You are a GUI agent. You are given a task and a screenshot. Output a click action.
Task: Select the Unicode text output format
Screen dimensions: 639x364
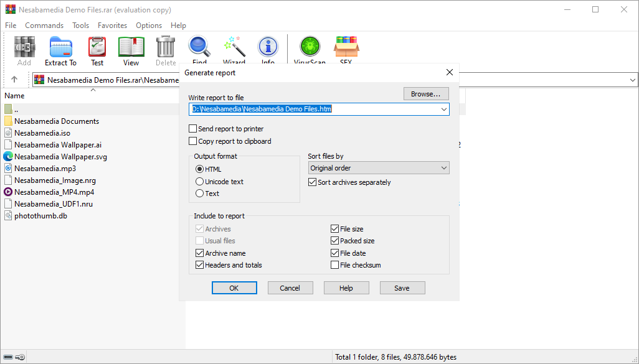[200, 182]
